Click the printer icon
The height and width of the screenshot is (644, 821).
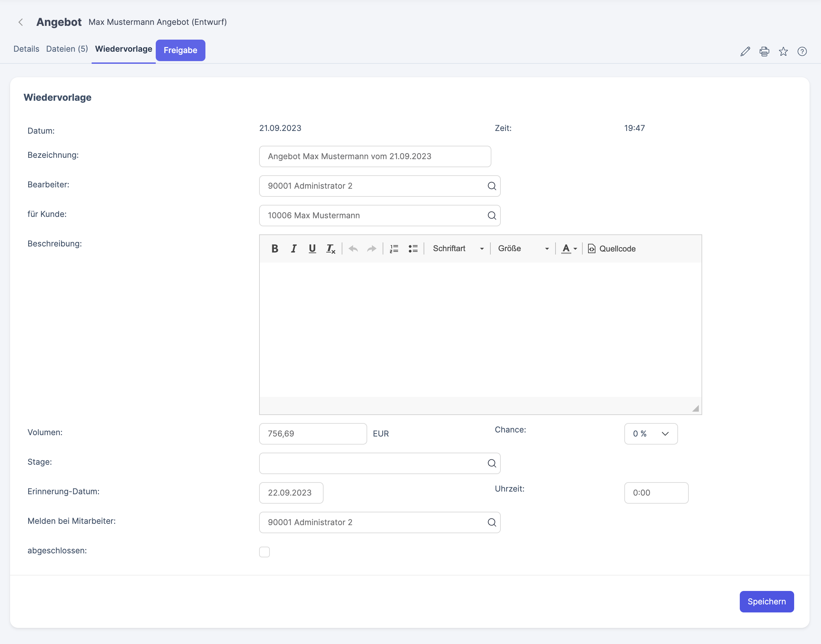[765, 51]
